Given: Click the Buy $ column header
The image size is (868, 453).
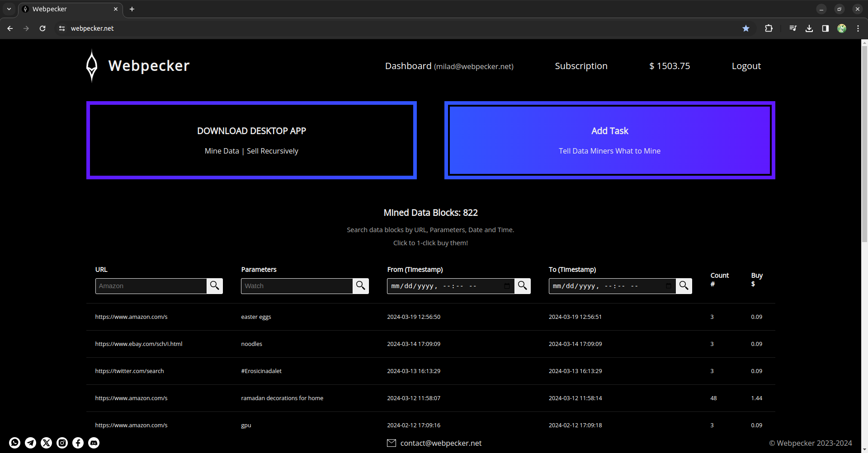Looking at the screenshot, I should coord(757,280).
